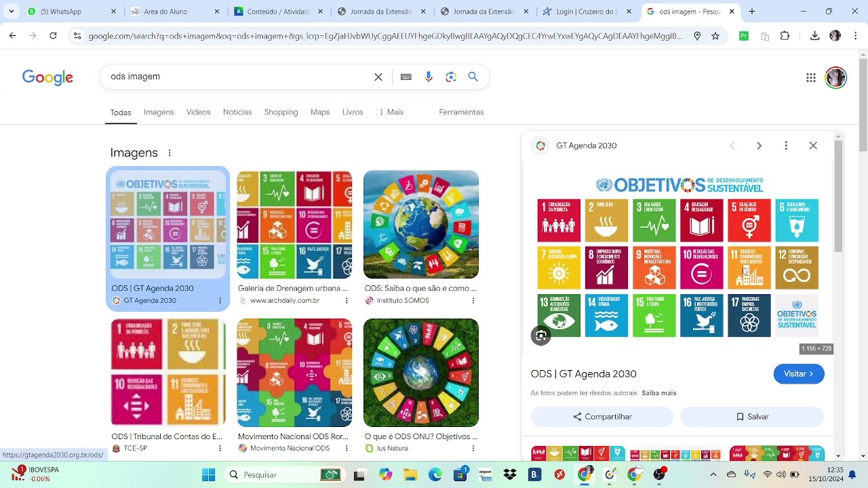Image resolution: width=868 pixels, height=488 pixels.
Task: Open the tab search dropdown arrow
Action: pos(11,12)
